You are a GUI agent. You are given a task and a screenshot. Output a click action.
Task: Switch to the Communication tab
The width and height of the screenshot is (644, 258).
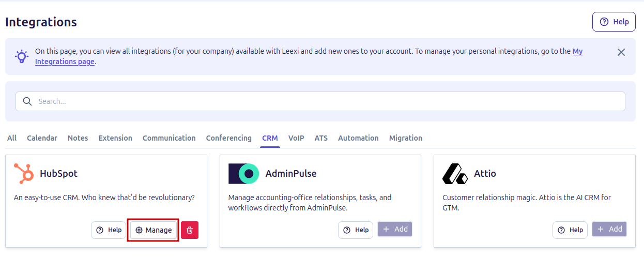(169, 138)
